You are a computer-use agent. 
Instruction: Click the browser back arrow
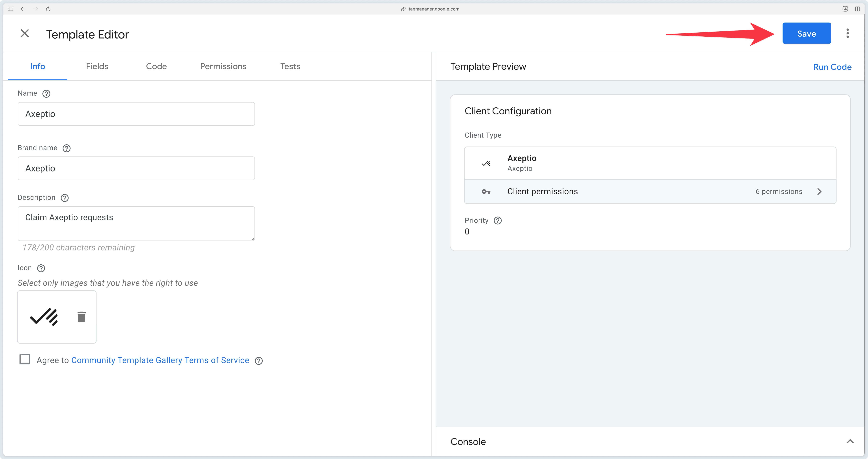23,9
